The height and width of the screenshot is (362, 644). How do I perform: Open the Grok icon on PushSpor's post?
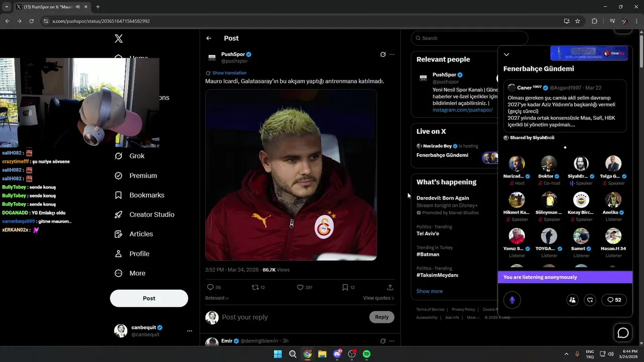[383, 54]
